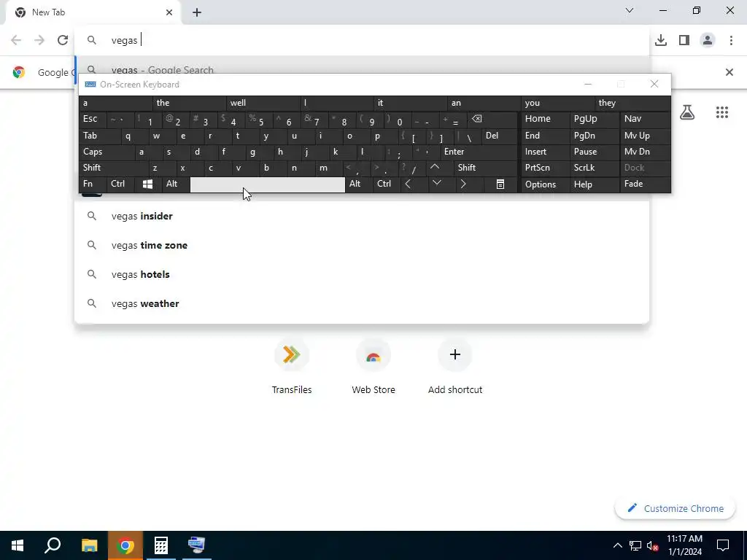Screen dimensions: 747x560
Task: Click up arrow key on on-screen keyboard
Action: click(x=435, y=168)
